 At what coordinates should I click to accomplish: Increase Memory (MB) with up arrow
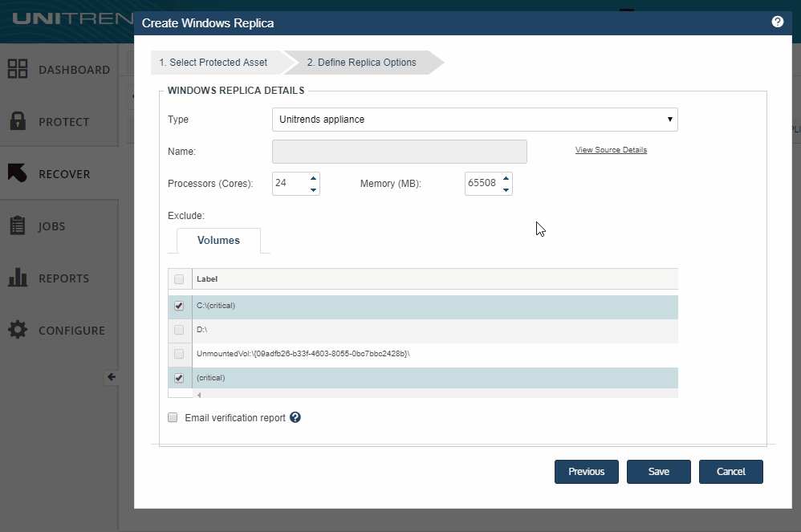coord(506,177)
